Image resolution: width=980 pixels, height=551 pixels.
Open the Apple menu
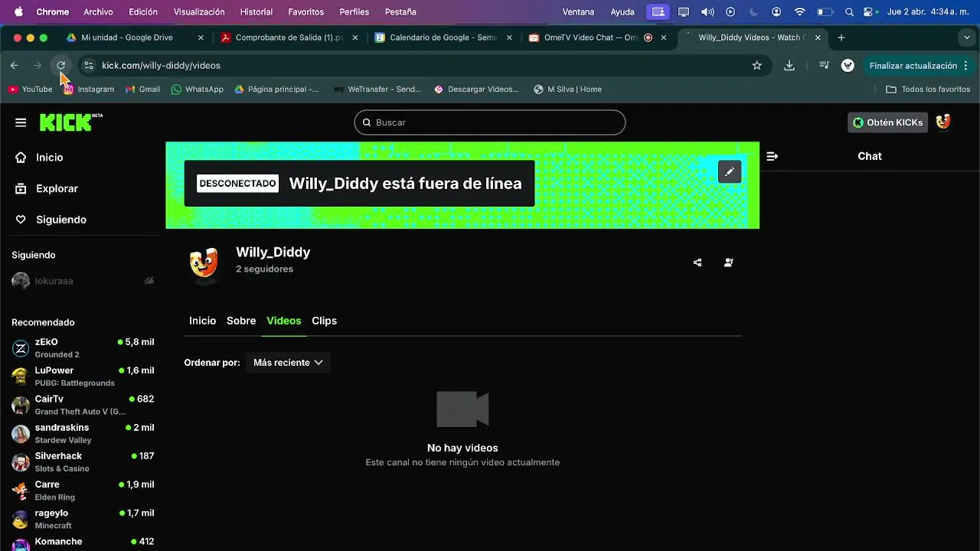(x=18, y=11)
